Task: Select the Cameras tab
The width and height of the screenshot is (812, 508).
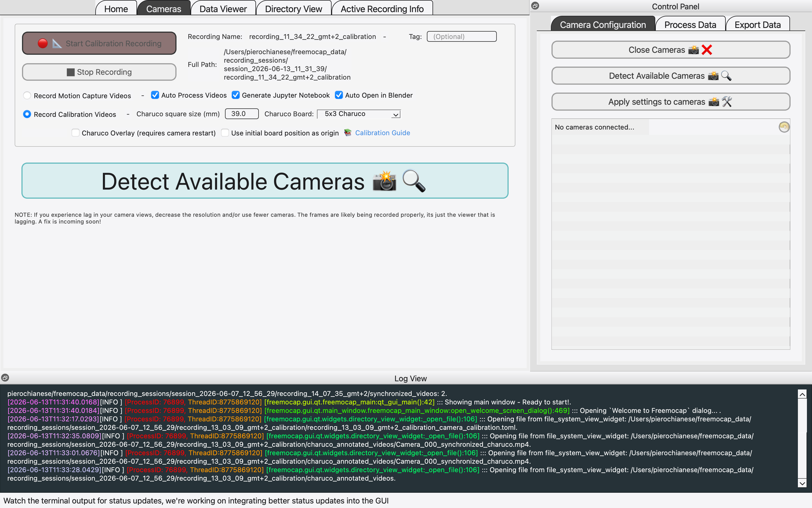Action: click(x=164, y=9)
